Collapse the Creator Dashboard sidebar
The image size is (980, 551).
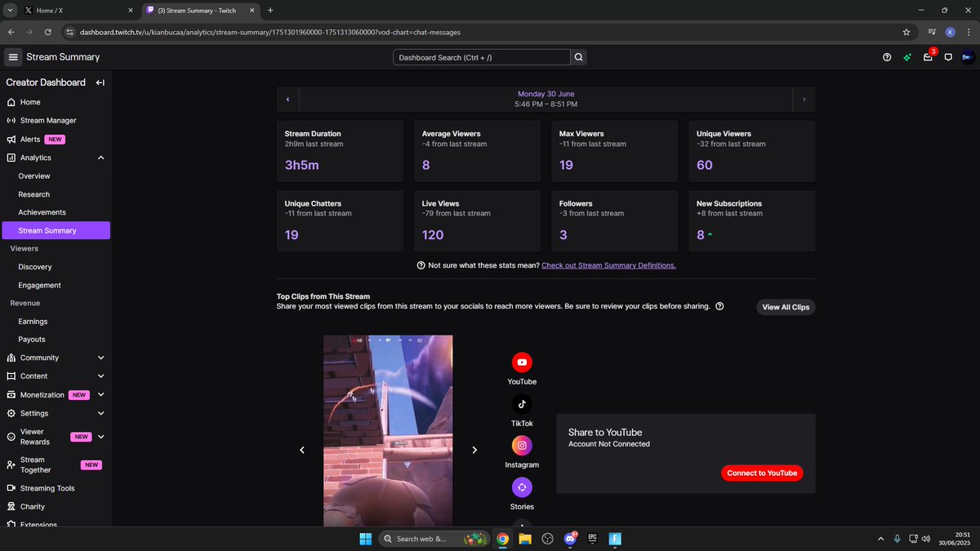pos(100,82)
